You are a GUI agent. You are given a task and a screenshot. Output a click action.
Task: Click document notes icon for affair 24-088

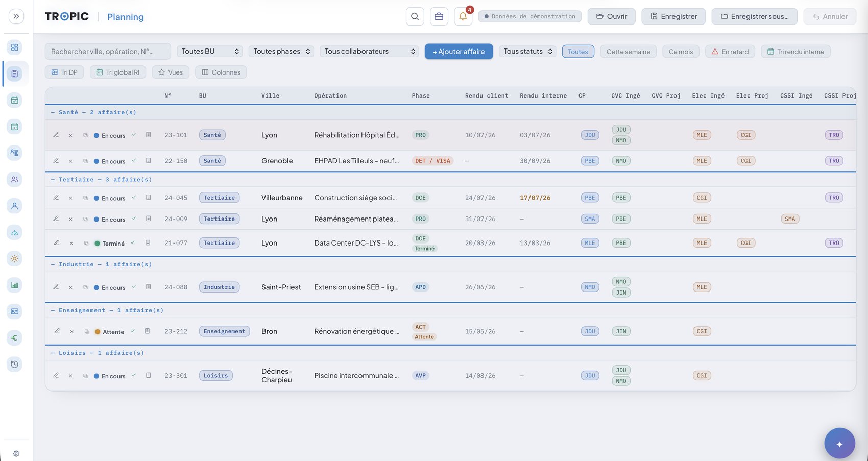[148, 287]
